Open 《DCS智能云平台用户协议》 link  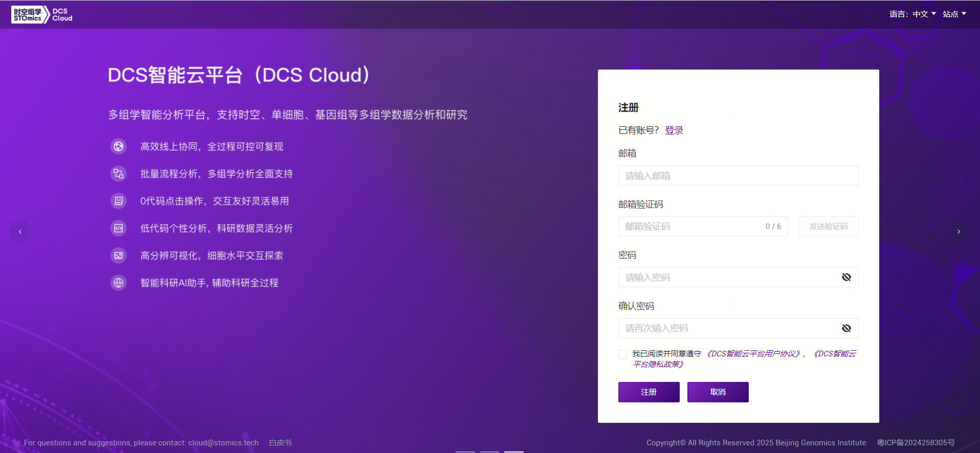753,354
